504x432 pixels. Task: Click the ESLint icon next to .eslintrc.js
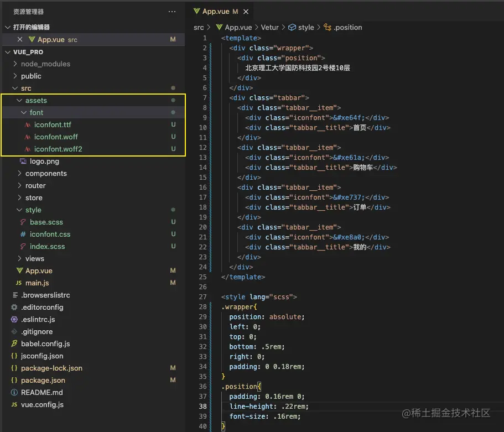(14, 320)
